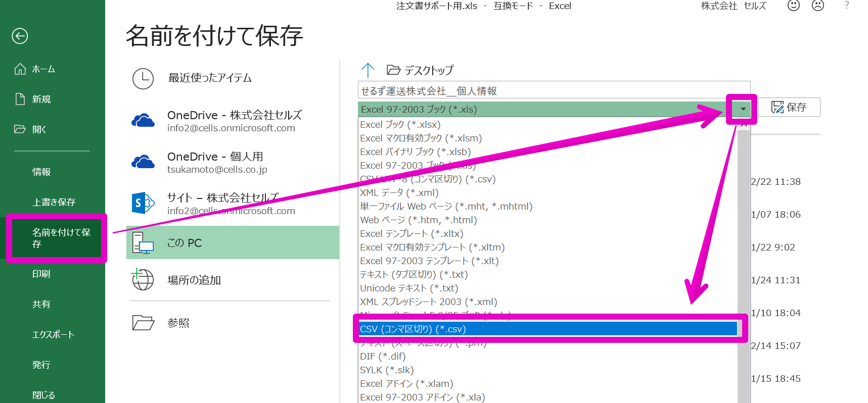Click file entry dated 1/07 18:06
This screenshot has height=403, width=868.
tap(776, 215)
